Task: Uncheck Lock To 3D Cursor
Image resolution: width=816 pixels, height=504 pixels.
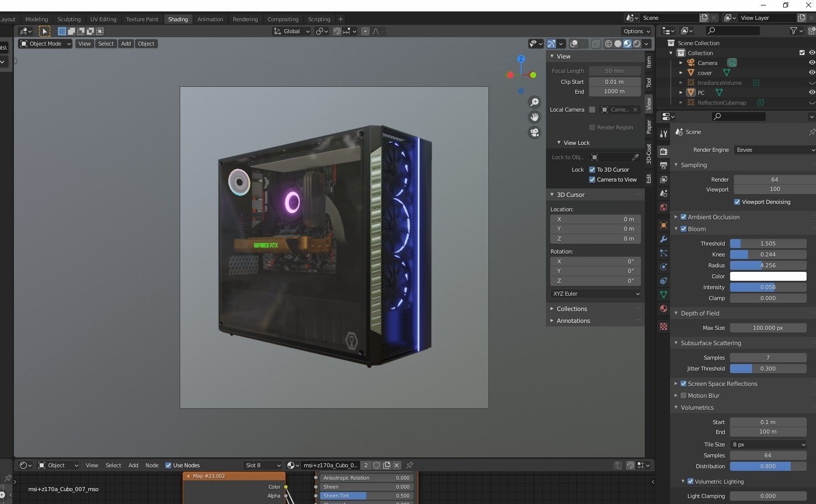Action: [592, 170]
